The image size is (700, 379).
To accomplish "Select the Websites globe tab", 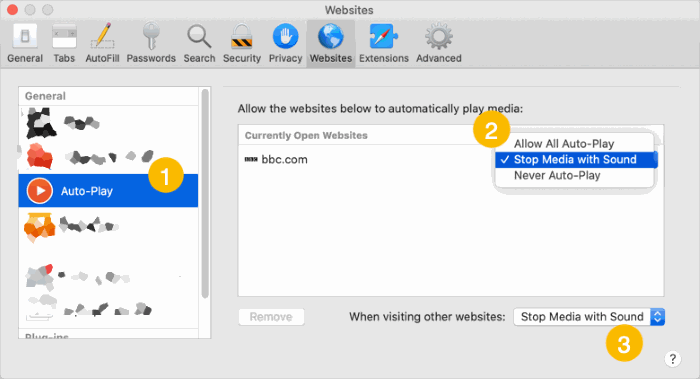I will tap(331, 43).
